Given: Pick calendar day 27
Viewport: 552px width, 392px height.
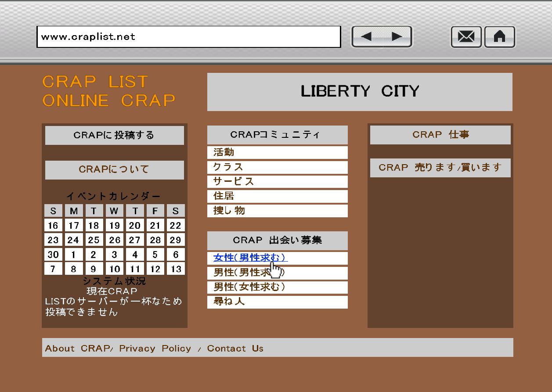Looking at the screenshot, I should click(135, 240).
